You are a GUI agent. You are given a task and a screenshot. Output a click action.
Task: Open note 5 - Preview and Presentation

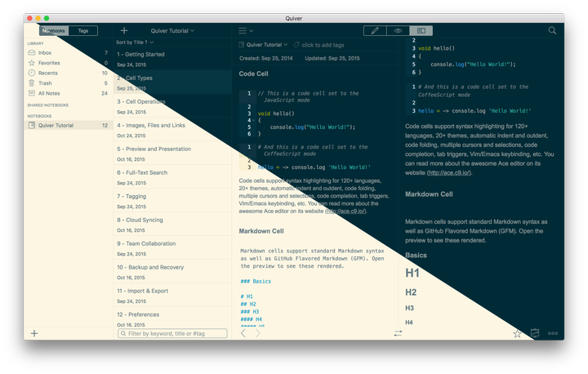click(x=172, y=153)
